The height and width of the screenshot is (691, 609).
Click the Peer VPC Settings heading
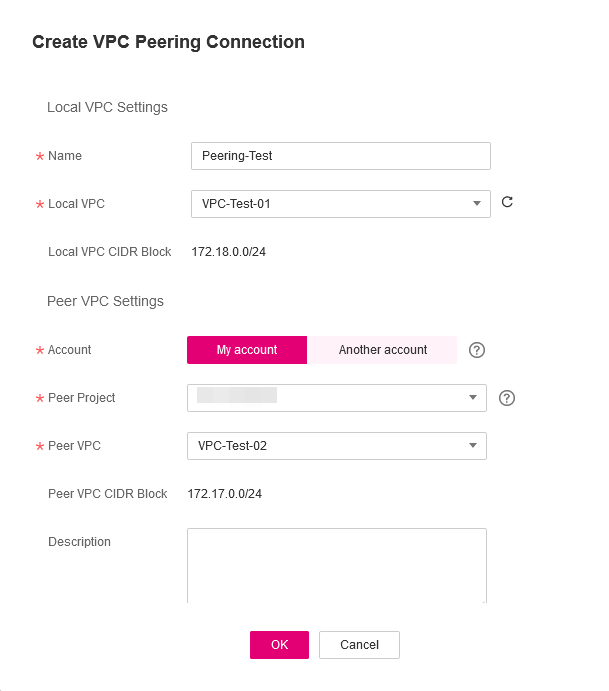click(105, 301)
